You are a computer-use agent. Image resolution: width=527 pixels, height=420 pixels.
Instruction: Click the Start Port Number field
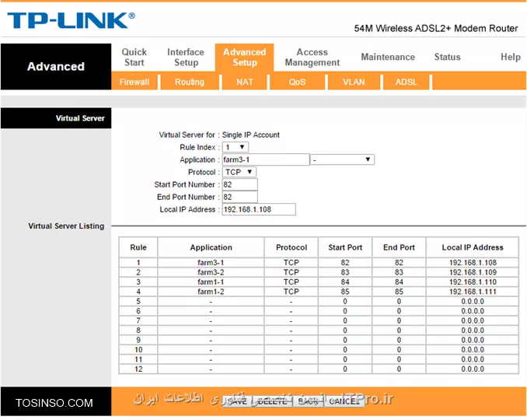[239, 184]
